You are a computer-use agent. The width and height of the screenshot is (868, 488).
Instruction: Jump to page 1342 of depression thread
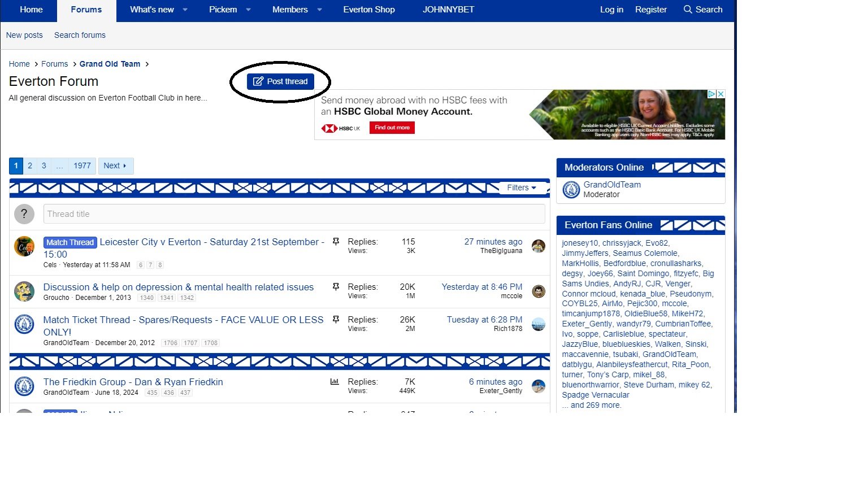tap(187, 298)
